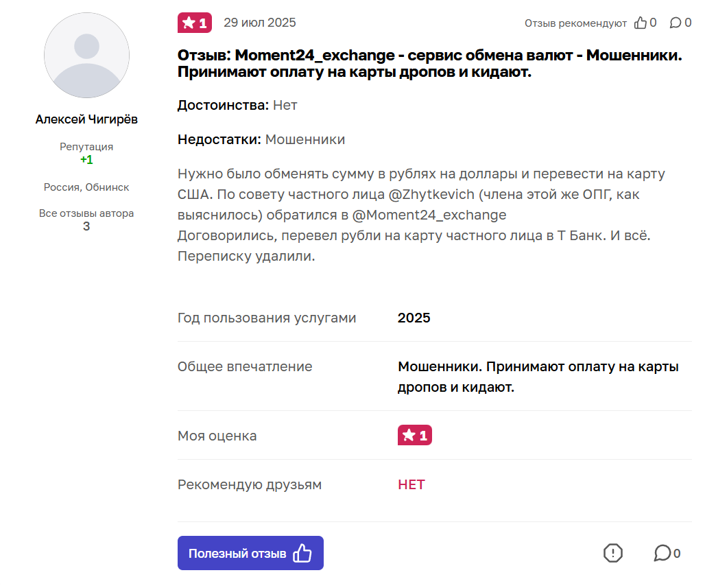
Task: Click the thumbs up icon next to the date header
Action: coord(642,22)
